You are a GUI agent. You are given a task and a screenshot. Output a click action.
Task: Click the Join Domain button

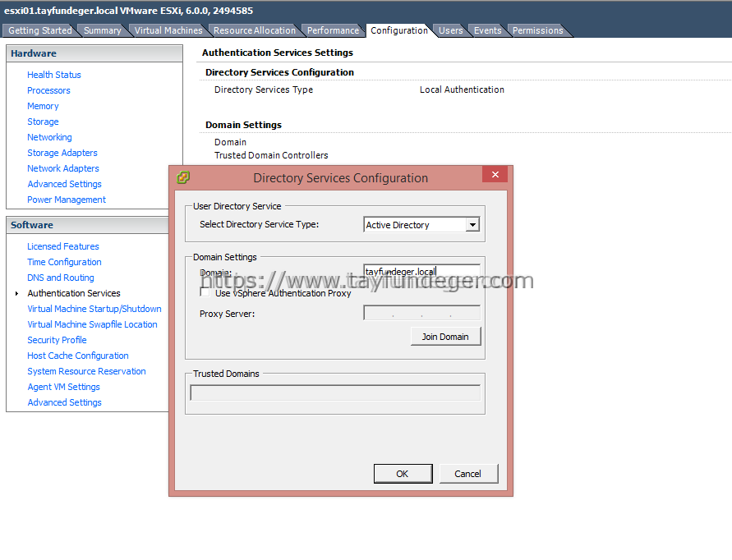(x=445, y=337)
